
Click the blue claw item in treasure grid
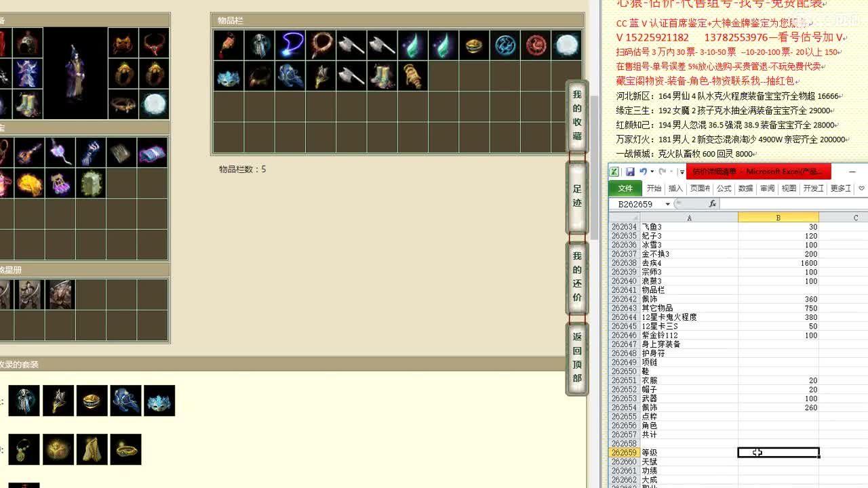tap(91, 152)
